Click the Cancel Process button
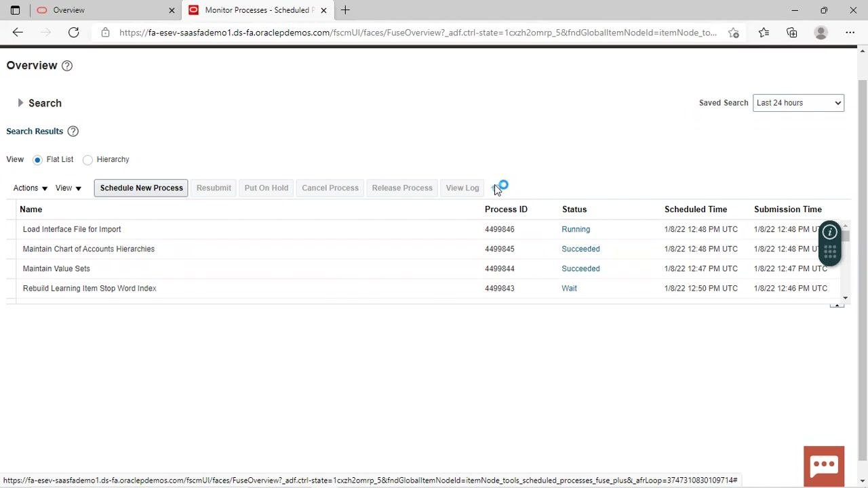 click(x=330, y=188)
